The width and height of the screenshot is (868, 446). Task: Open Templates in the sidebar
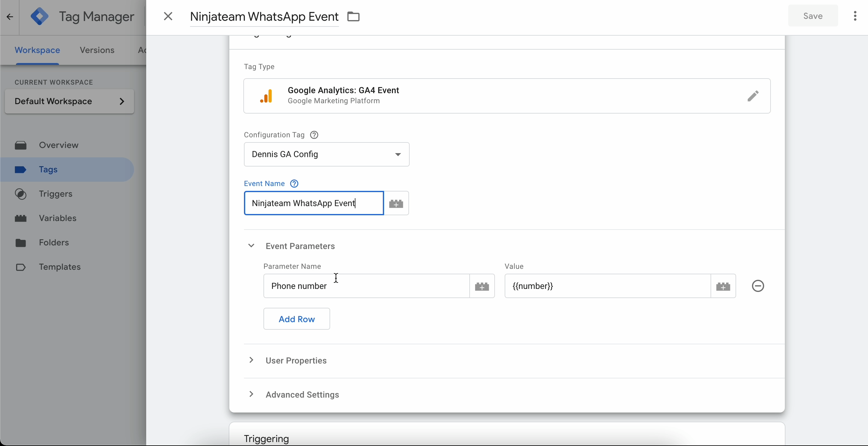(x=60, y=267)
